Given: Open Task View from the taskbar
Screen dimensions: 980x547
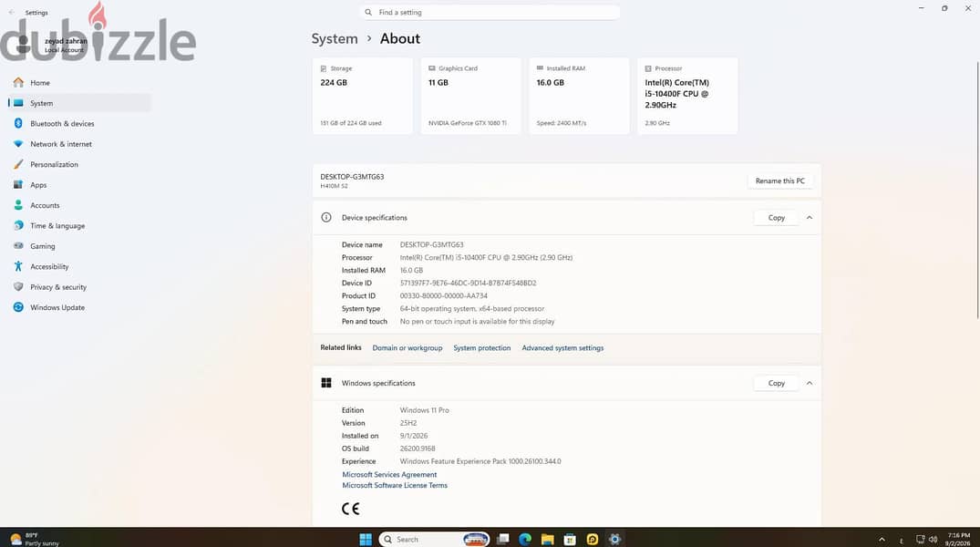Looking at the screenshot, I should [x=503, y=539].
